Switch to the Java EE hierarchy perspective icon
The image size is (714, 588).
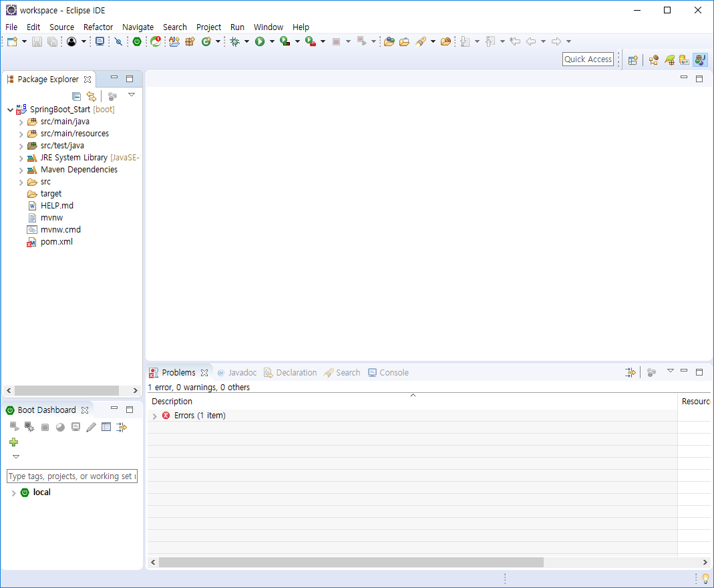pyautogui.click(x=654, y=59)
